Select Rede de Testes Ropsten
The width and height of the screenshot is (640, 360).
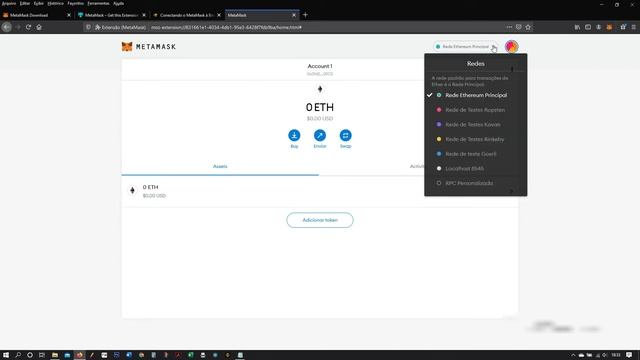[x=476, y=110]
